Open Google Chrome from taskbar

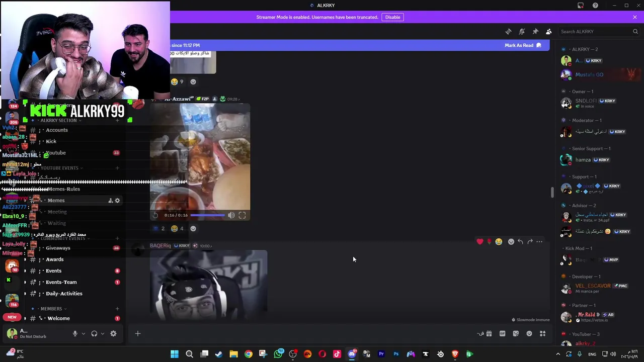coord(249,354)
